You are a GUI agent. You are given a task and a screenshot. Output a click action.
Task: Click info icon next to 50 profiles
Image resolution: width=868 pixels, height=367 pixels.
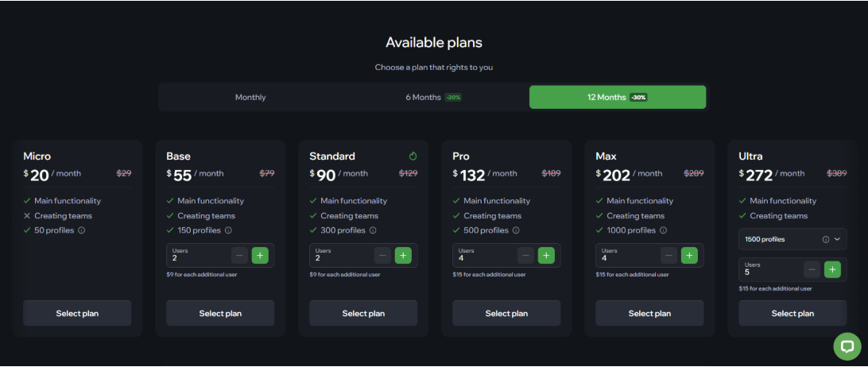coord(81,230)
